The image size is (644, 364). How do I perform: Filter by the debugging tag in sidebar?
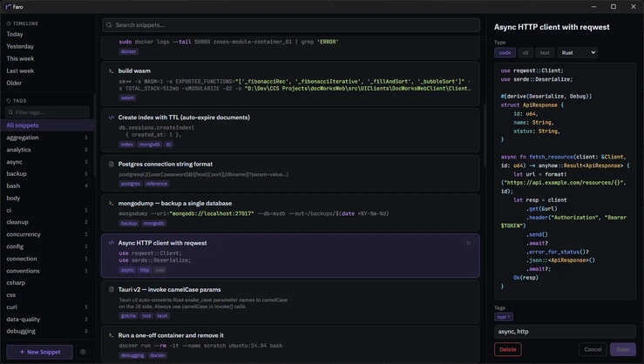(47, 331)
